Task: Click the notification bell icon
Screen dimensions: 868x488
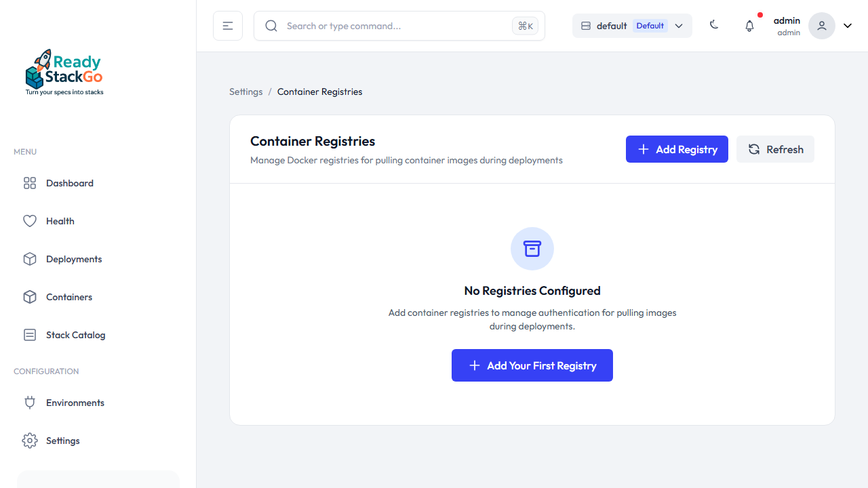Action: pos(749,26)
